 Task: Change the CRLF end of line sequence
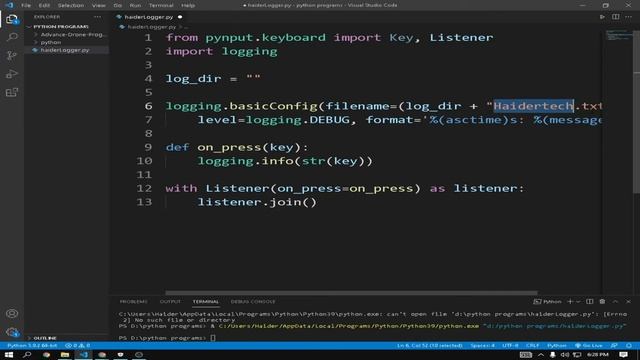coord(532,345)
